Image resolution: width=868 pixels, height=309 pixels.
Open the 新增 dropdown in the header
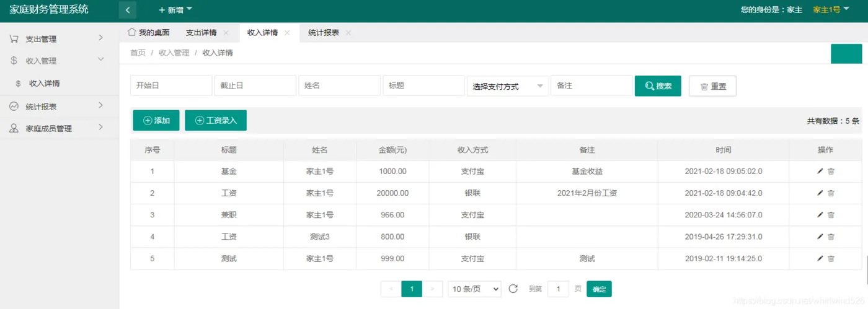(176, 10)
